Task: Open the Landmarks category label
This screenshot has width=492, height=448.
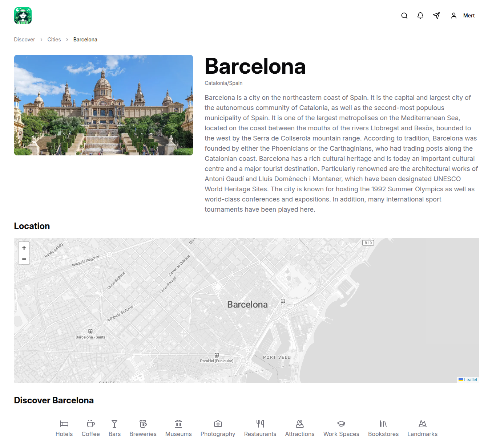Action: click(x=423, y=434)
